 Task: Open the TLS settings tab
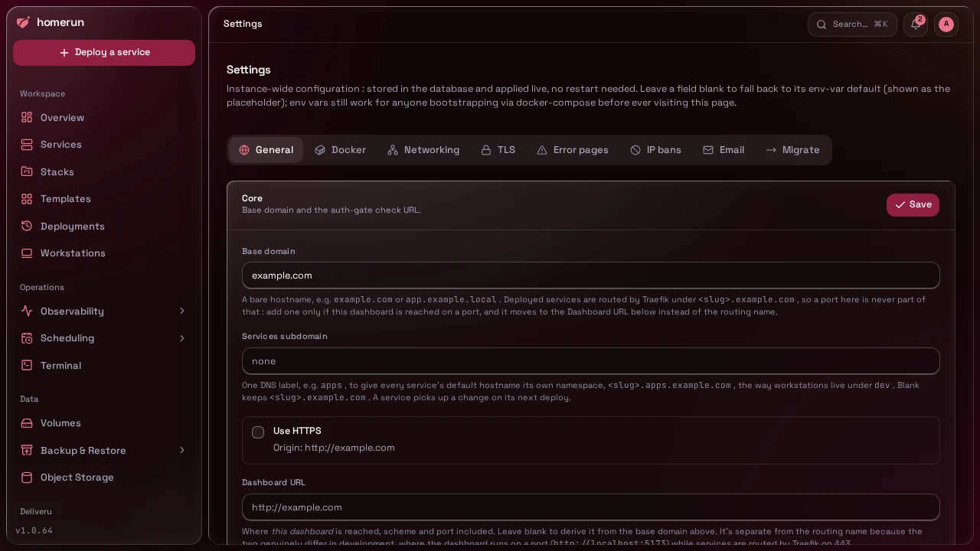coord(498,150)
